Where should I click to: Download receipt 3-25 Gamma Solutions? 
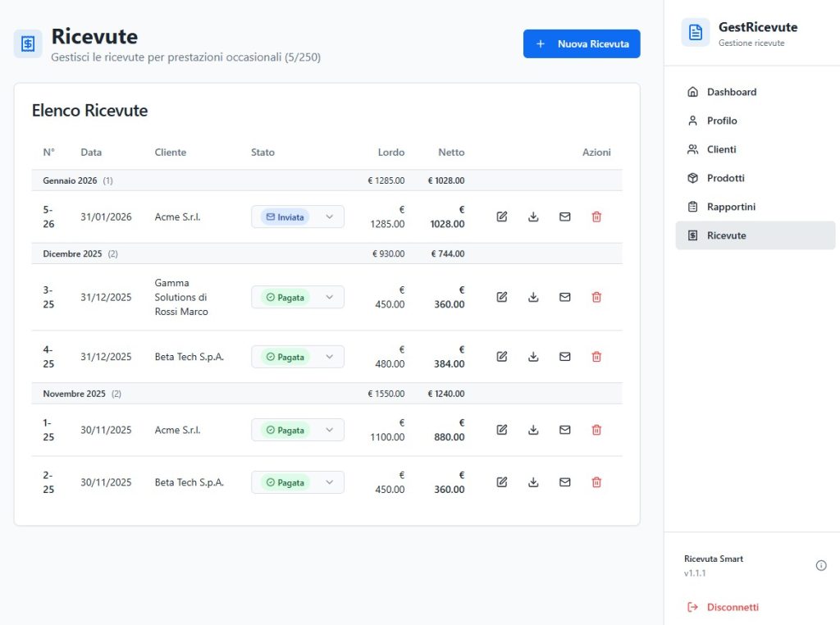click(533, 297)
